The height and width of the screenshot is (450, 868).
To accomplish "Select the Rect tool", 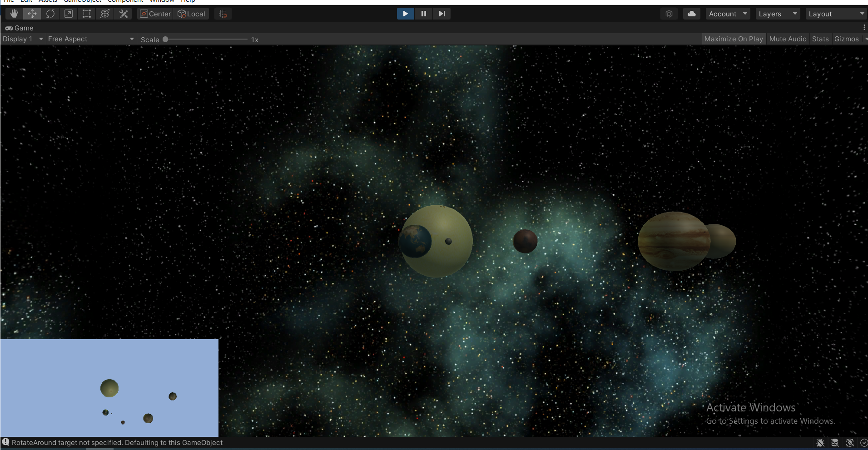I will pos(87,14).
